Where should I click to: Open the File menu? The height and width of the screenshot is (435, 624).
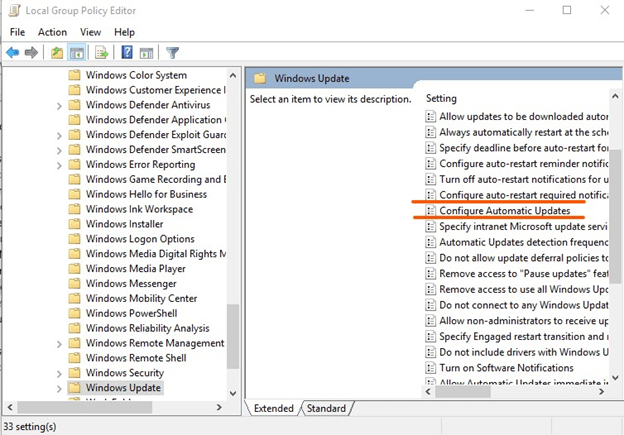point(18,32)
